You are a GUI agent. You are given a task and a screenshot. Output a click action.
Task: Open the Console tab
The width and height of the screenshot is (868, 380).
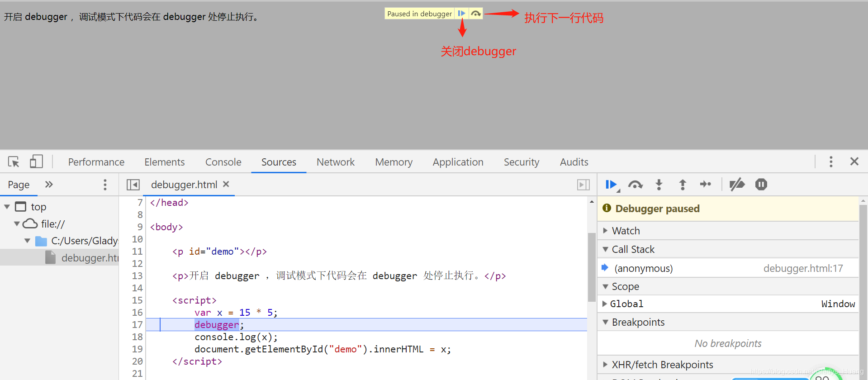pos(223,162)
